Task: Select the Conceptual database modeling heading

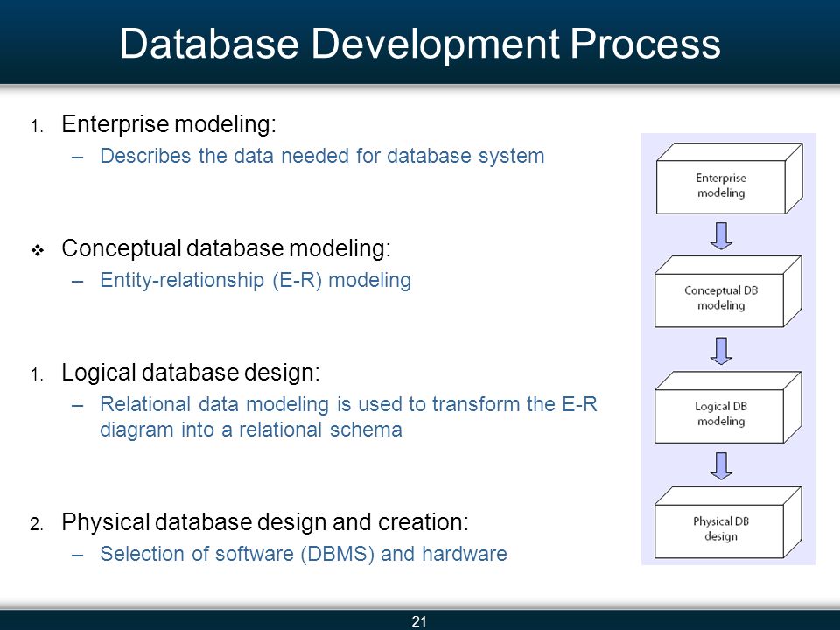Action: click(226, 248)
